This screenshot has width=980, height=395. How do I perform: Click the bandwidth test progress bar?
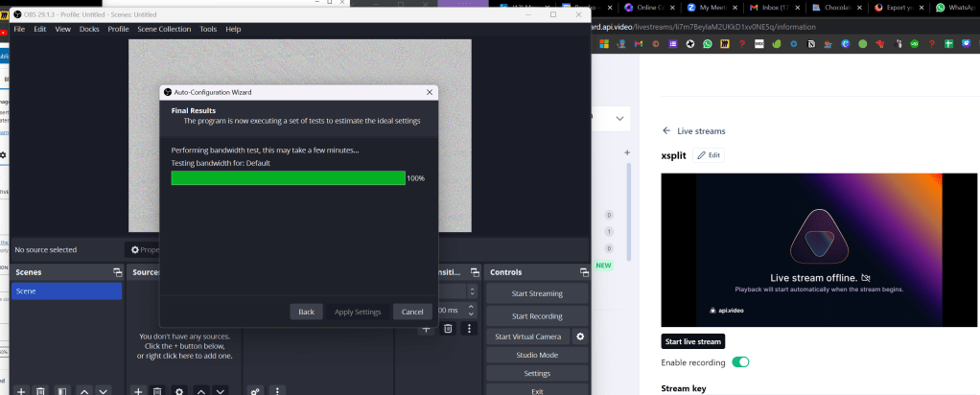tap(288, 178)
